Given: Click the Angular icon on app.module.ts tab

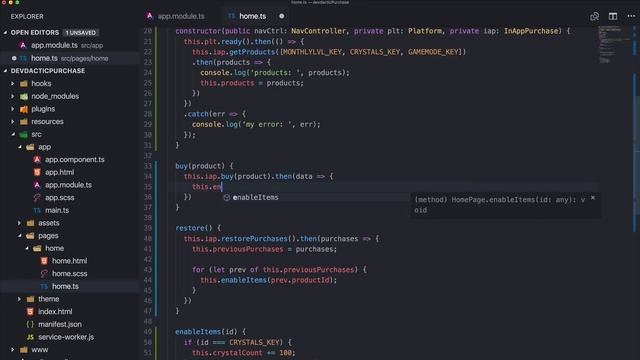Looking at the screenshot, I should [150, 16].
